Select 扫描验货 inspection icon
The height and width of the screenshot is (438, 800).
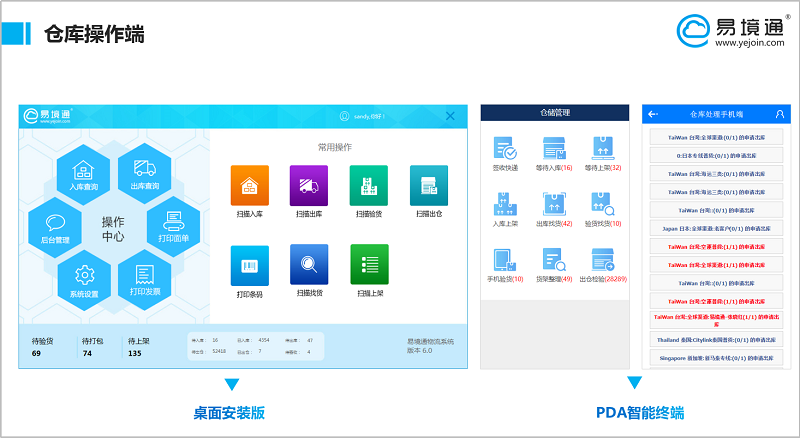[368, 185]
